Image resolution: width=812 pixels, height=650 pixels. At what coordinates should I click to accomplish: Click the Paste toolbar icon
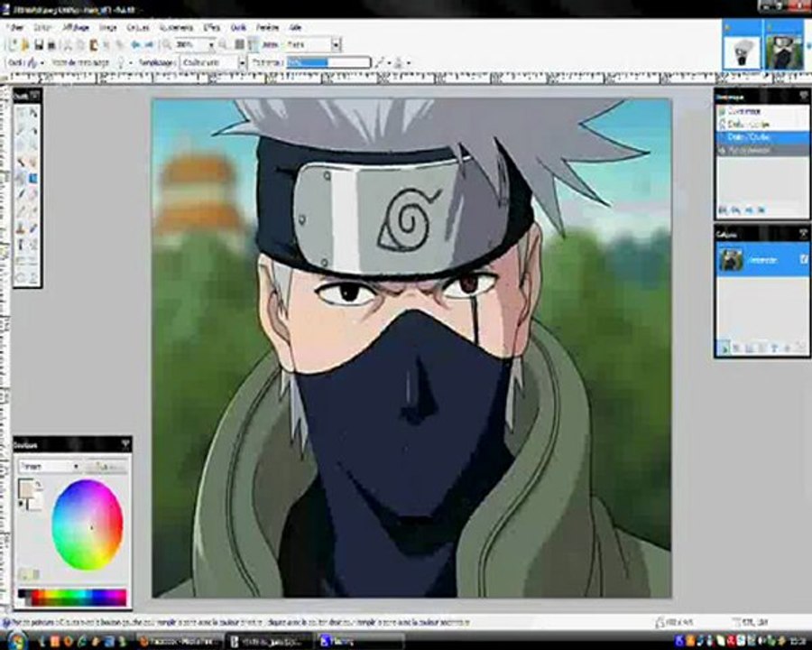tap(94, 45)
